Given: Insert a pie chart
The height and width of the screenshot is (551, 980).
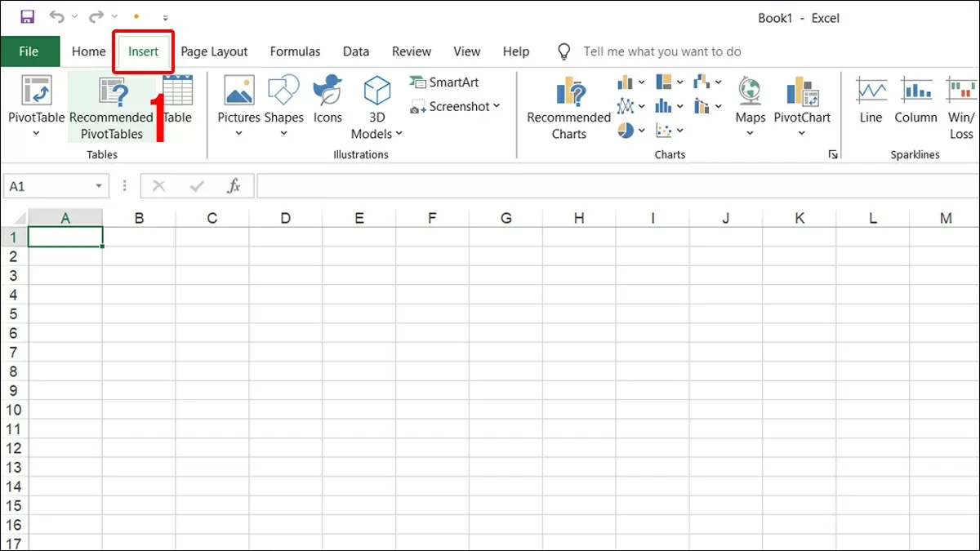Looking at the screenshot, I should (625, 131).
